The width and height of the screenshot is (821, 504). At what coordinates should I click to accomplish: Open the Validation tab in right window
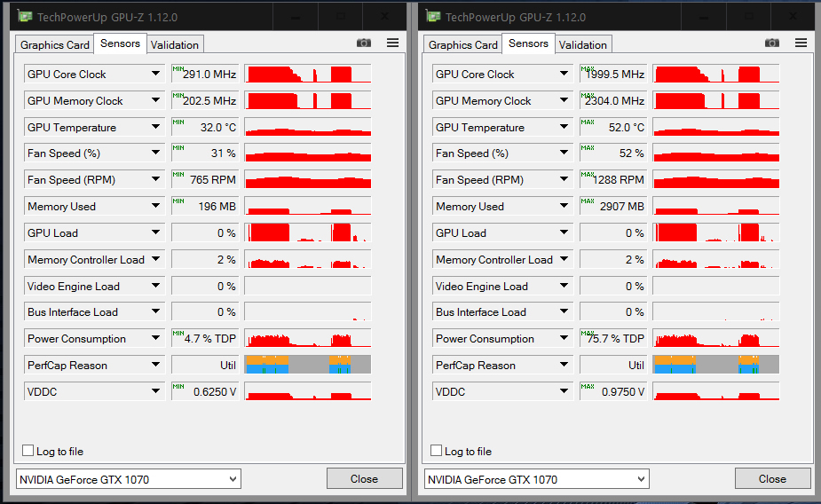tap(583, 45)
